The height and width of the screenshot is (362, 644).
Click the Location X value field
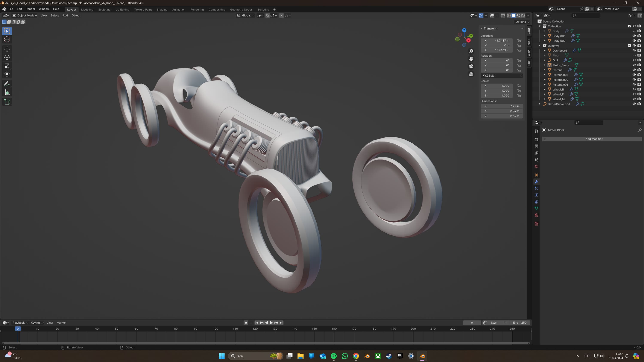(x=497, y=41)
